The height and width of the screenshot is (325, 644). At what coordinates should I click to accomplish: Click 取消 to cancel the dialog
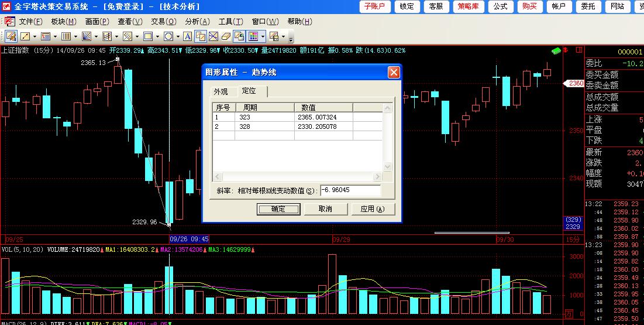pyautogui.click(x=325, y=209)
